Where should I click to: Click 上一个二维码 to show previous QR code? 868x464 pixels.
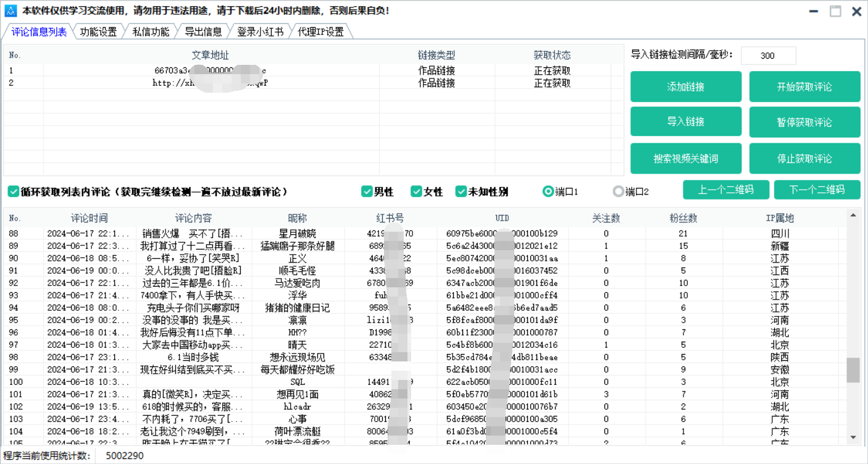pos(726,190)
